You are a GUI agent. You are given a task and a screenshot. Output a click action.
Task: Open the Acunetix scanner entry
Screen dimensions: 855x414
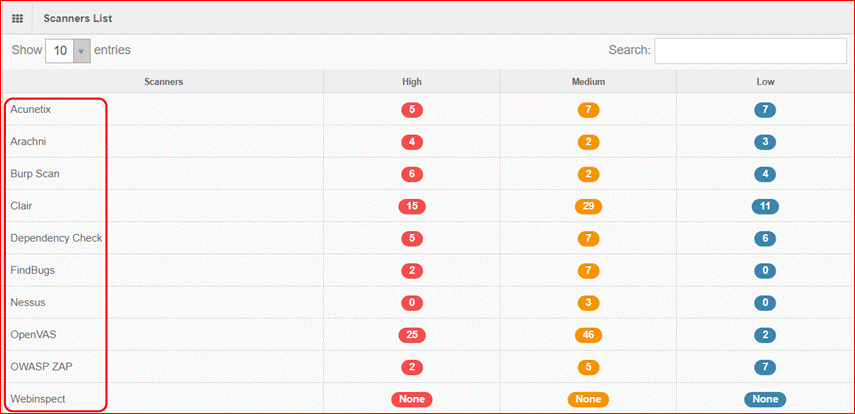[31, 110]
